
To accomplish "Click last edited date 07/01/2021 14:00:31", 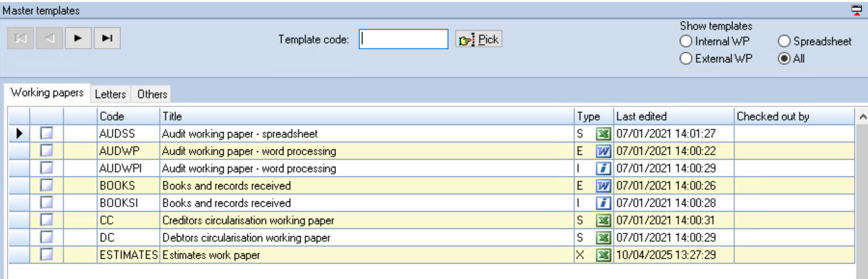I will point(666,221).
